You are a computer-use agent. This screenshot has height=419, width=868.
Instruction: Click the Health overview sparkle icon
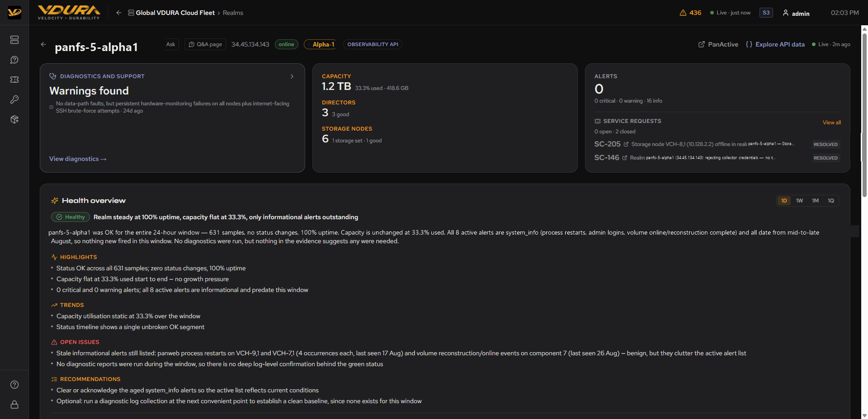pyautogui.click(x=55, y=201)
